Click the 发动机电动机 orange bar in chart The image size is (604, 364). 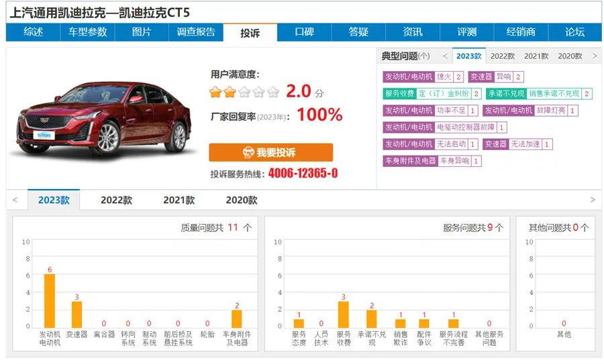[x=50, y=300]
